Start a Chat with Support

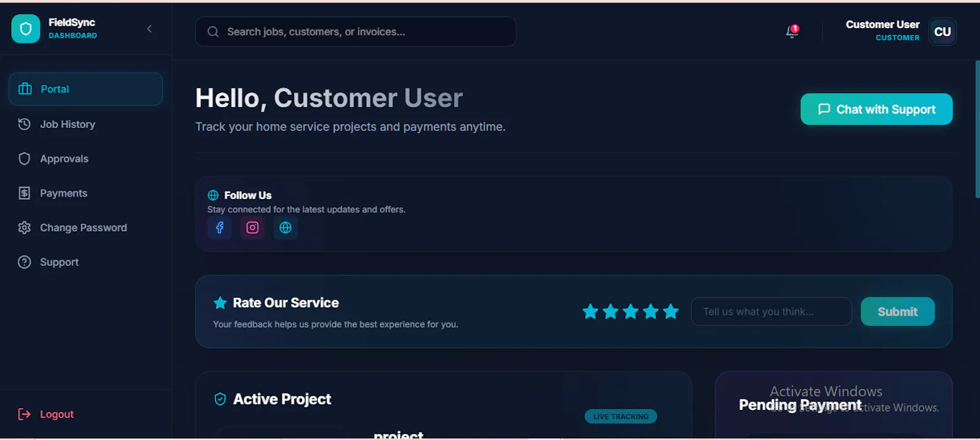click(876, 109)
